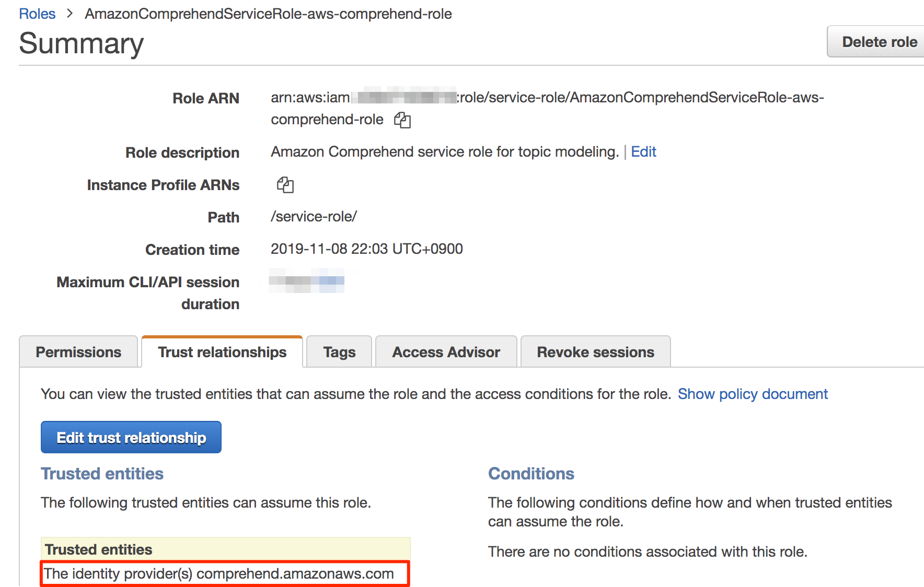Click the Conditions section heading
The image size is (924, 587).
[x=531, y=474]
